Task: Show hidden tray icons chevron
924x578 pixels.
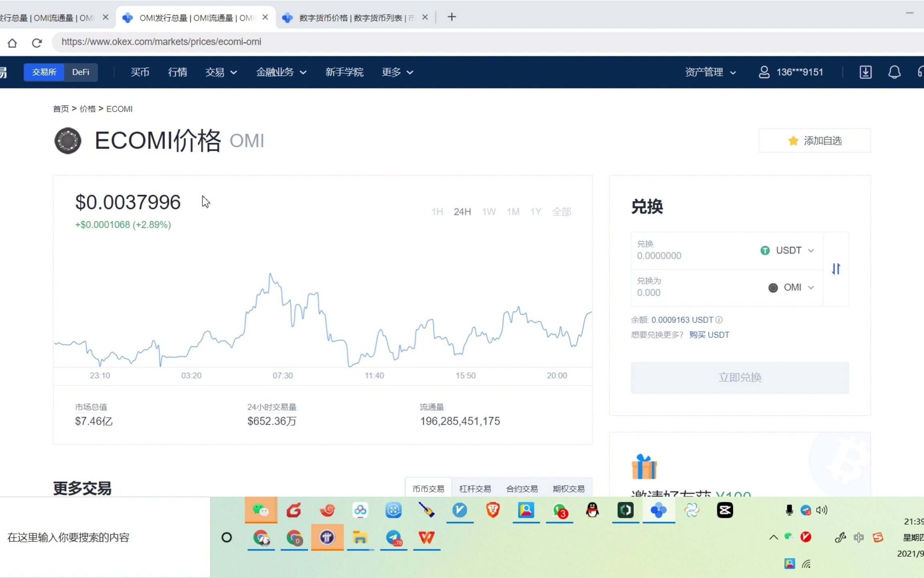Action: click(774, 537)
